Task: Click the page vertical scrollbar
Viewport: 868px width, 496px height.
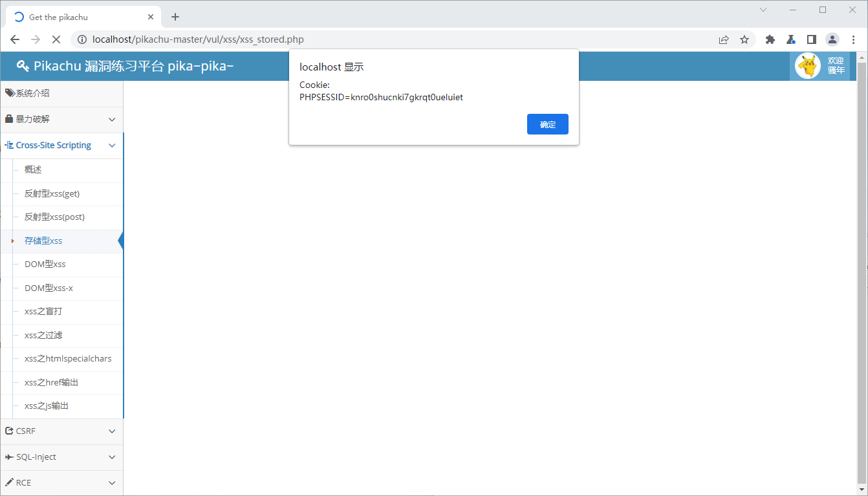Action: (x=861, y=272)
